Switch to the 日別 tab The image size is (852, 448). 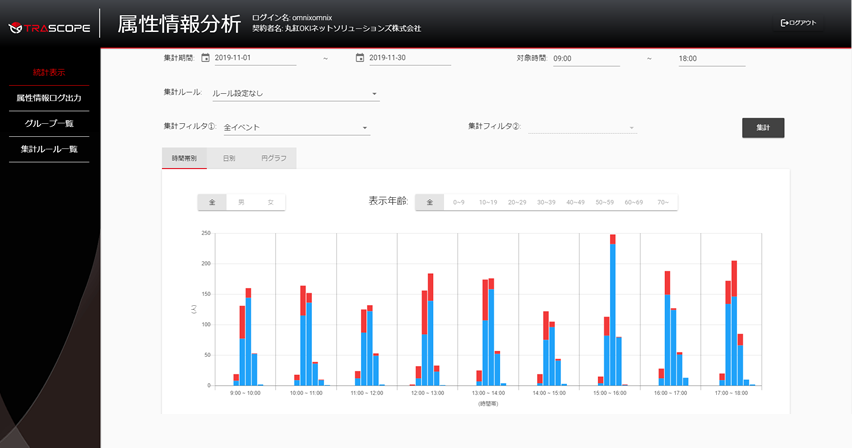click(x=229, y=158)
